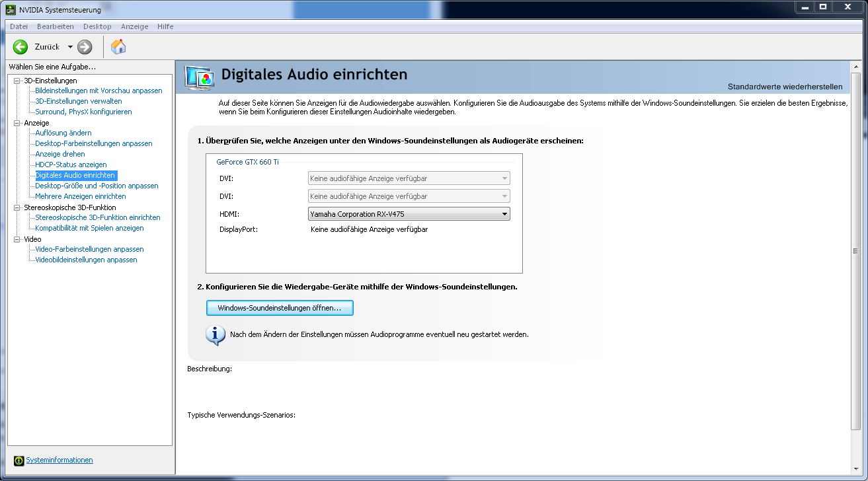868x481 pixels.
Task: Click the Beschreibung label
Action: (210, 369)
